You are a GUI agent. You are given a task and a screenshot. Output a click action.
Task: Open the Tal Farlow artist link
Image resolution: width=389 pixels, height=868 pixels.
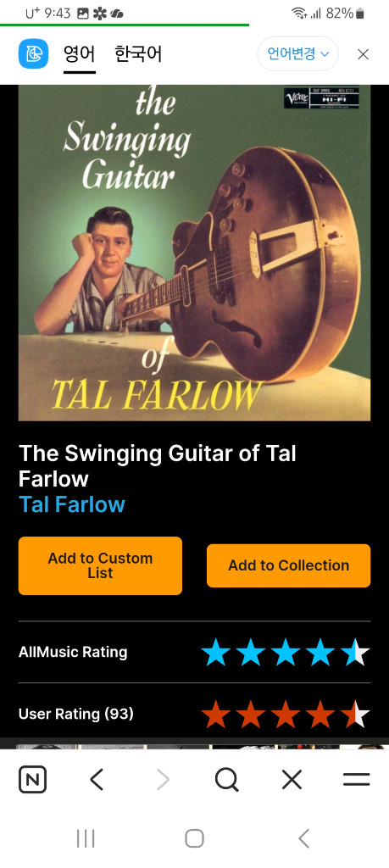(72, 504)
